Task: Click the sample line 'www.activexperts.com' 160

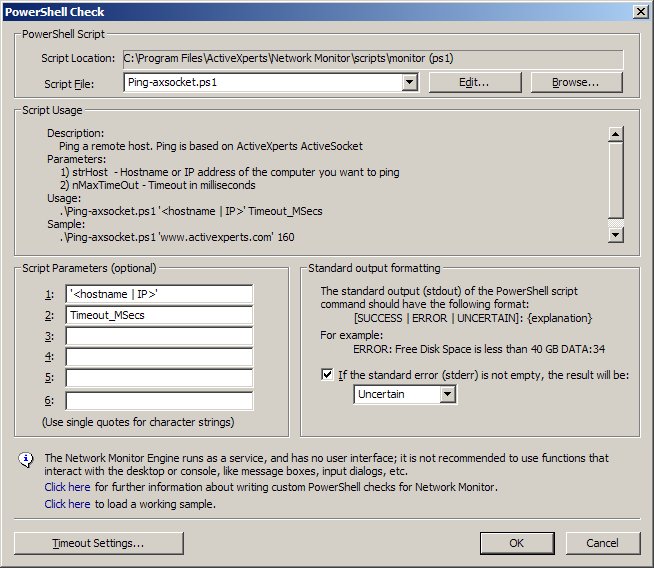Action: (177, 237)
